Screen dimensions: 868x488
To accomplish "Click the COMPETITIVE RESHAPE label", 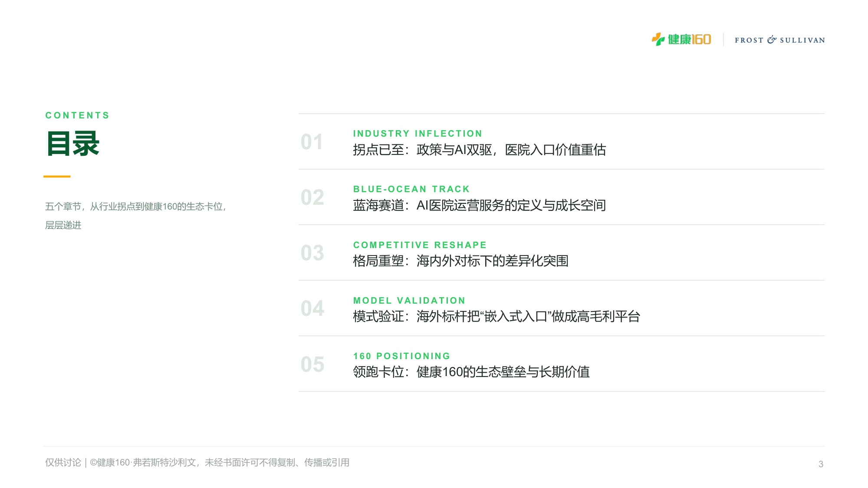I will [420, 245].
